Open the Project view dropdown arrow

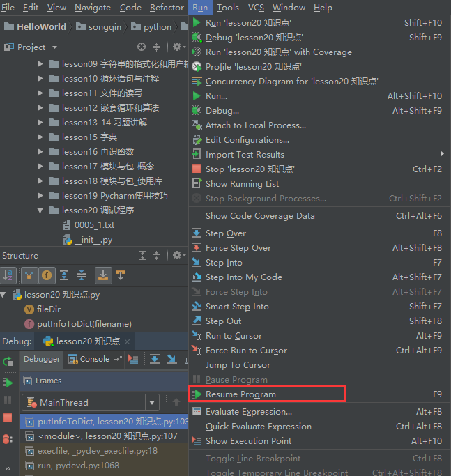coord(54,47)
